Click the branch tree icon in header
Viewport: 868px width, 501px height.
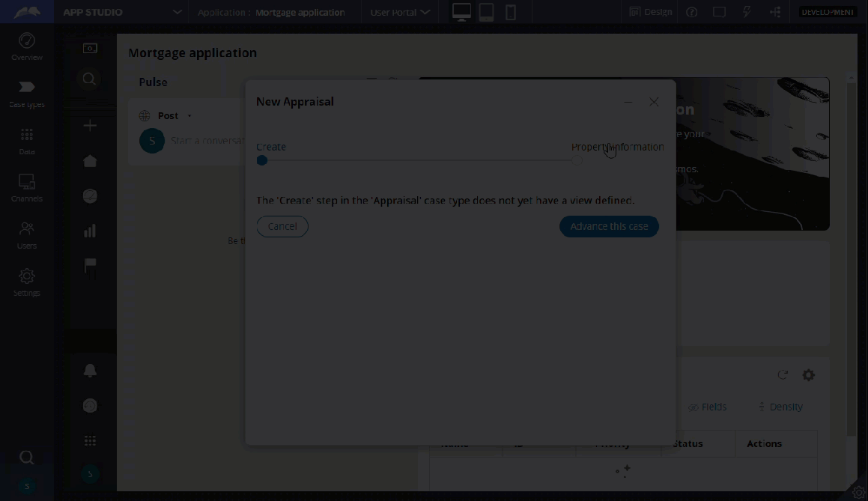point(775,12)
